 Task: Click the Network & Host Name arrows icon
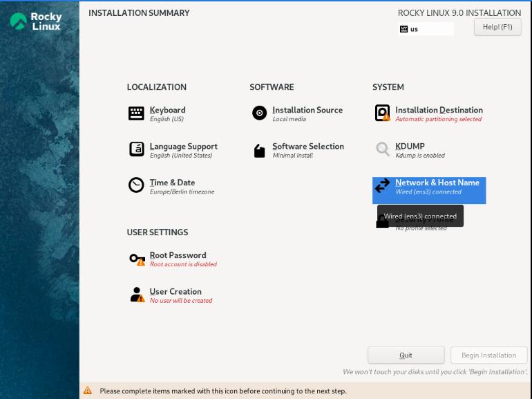click(382, 186)
